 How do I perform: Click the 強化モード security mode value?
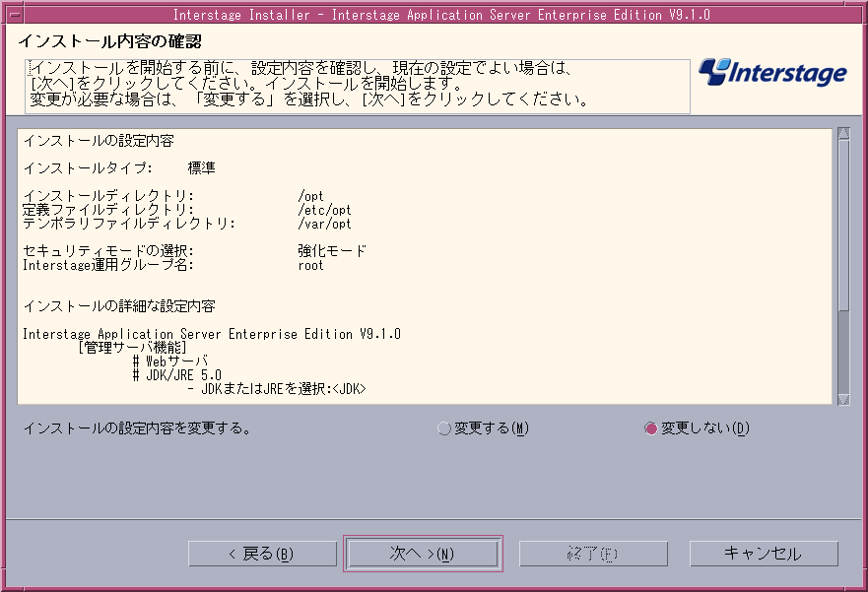click(x=332, y=251)
